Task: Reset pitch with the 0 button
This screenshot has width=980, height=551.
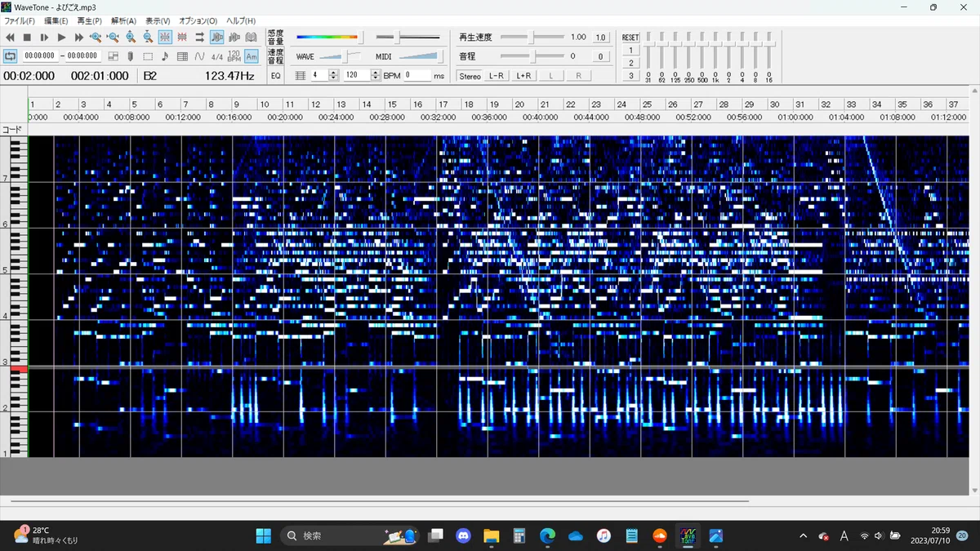Action: pyautogui.click(x=600, y=56)
